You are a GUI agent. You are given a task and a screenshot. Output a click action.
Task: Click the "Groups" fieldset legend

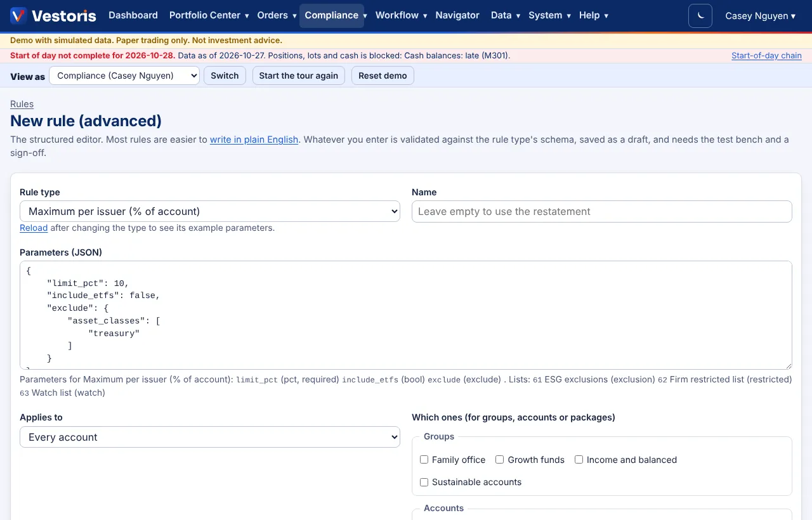coord(439,436)
